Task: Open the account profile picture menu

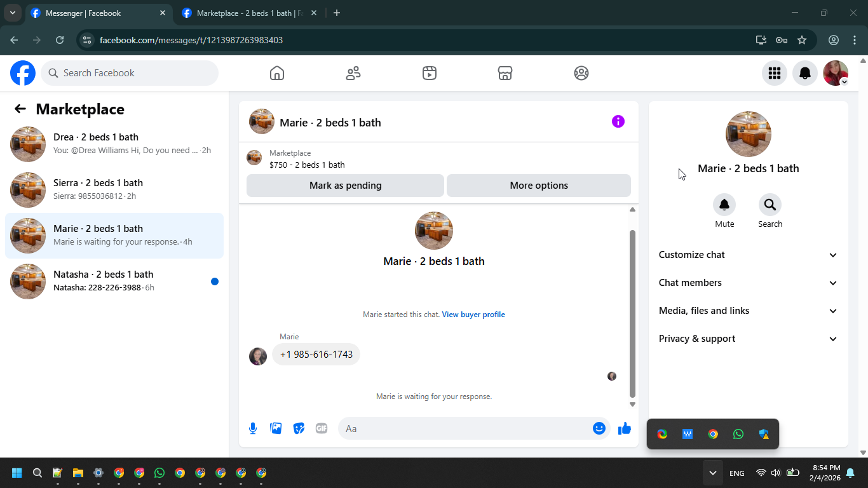Action: tap(836, 73)
